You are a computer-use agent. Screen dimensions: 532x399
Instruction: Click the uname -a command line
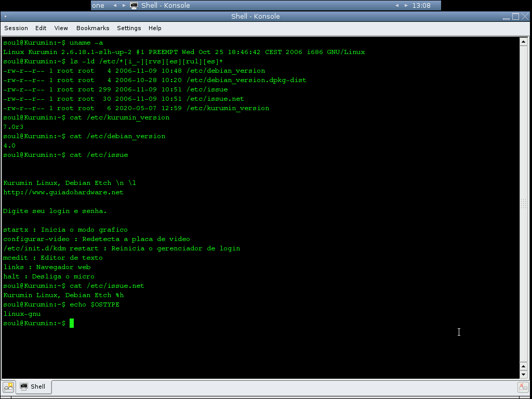(x=53, y=43)
